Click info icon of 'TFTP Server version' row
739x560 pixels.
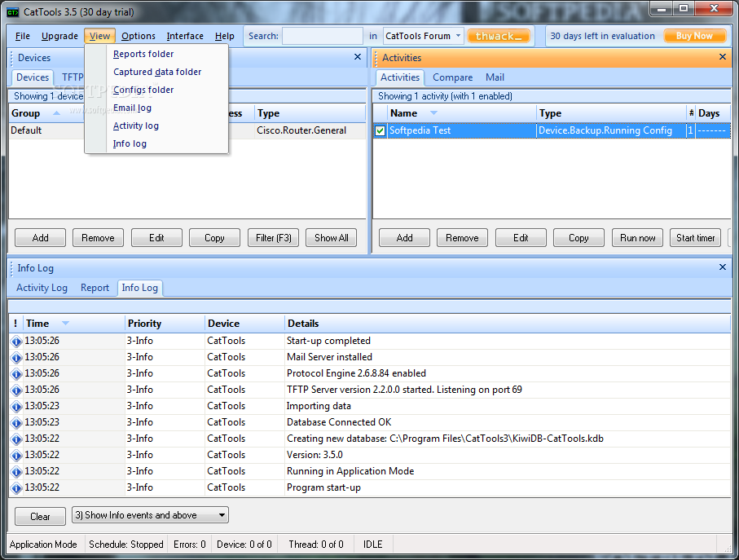(x=16, y=390)
